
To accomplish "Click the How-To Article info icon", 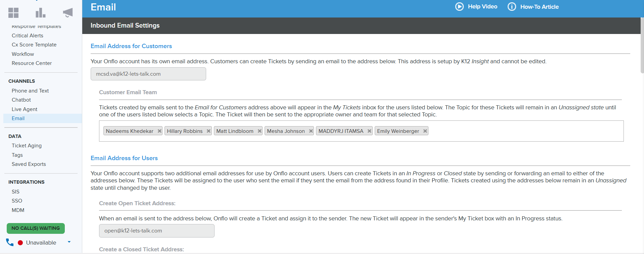I will click(x=511, y=7).
